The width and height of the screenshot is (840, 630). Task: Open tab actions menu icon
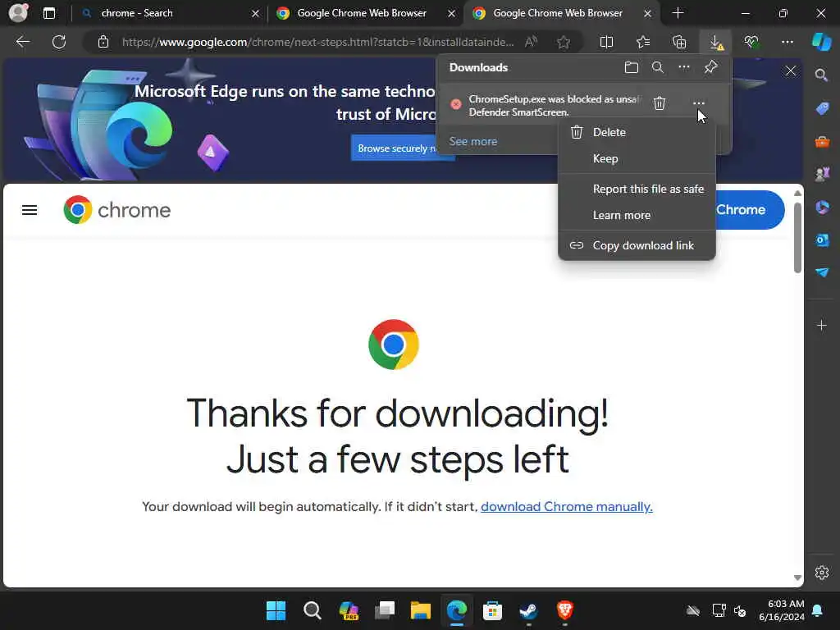[x=48, y=13]
